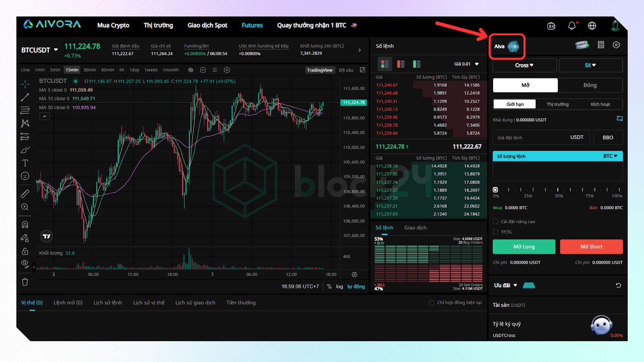Show buy orders only layout
This screenshot has height=362, width=644.
pyautogui.click(x=417, y=64)
